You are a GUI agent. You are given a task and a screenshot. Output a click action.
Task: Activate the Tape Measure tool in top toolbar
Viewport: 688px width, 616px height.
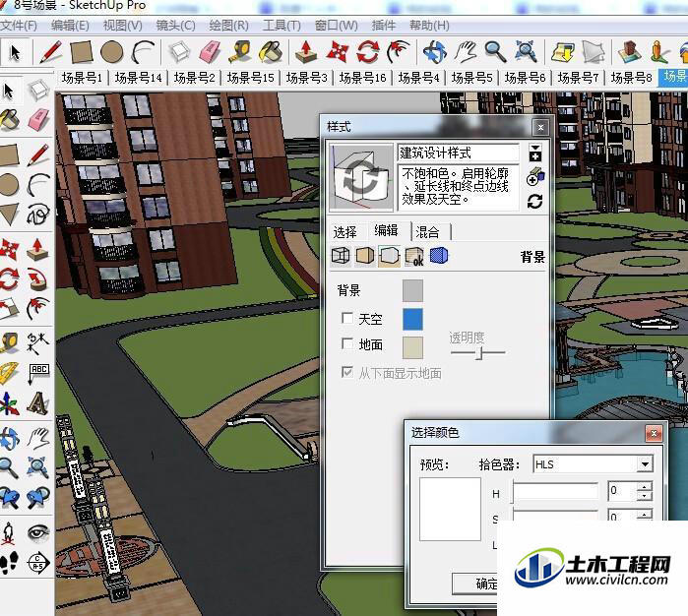click(x=240, y=52)
